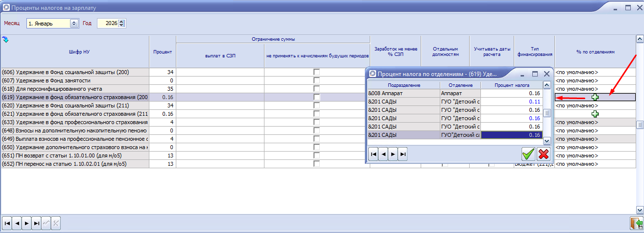Click blue refresh arrow icon above table
644x233 pixels.
pos(5,40)
